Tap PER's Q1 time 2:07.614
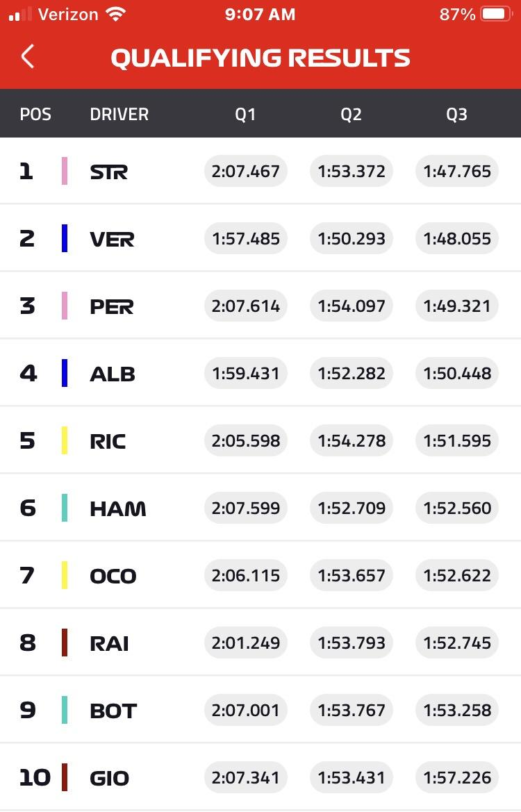521x812 pixels. click(x=245, y=306)
